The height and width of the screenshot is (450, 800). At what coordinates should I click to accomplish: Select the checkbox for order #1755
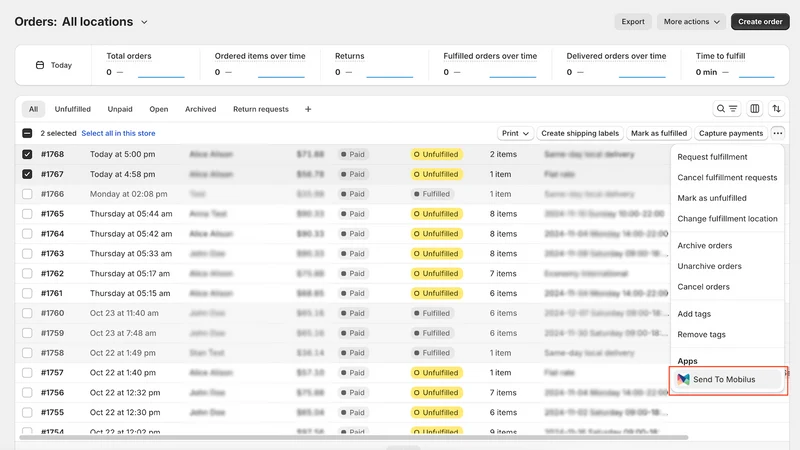click(x=27, y=412)
